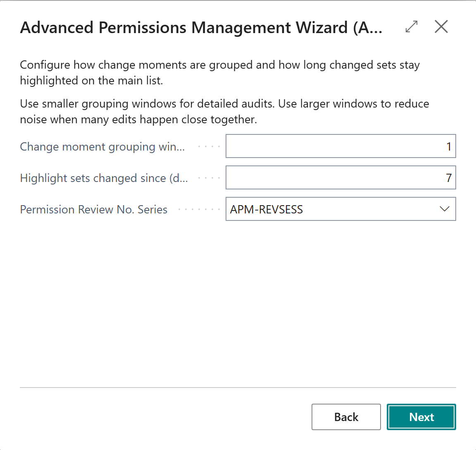The image size is (476, 450).
Task: Click the APM-REVSESS value text
Action: [266, 209]
